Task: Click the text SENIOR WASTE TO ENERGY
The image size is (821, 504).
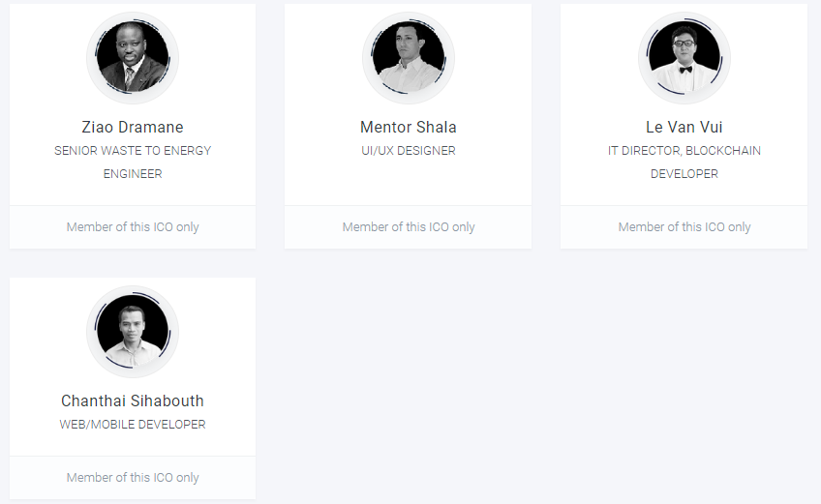Action: [133, 151]
